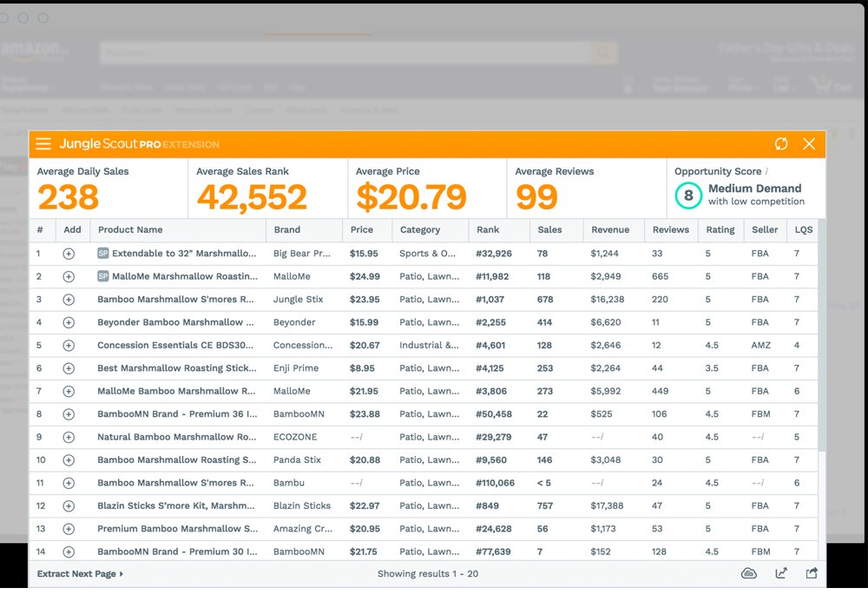868x608 pixels.
Task: Open Natural Bamboo Marshmallow Ro... product name
Action: [x=177, y=438]
